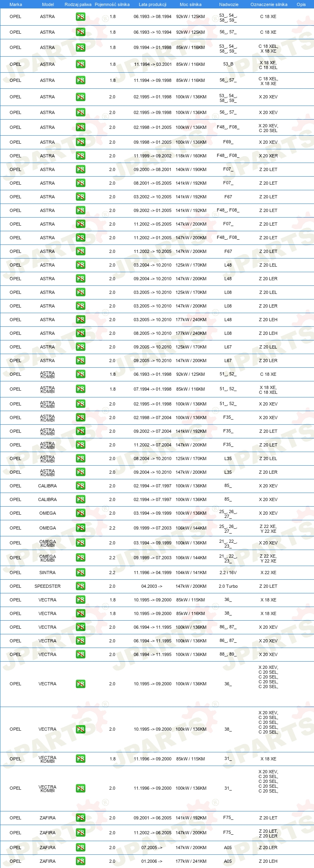Viewport: 314px width, 868px height.
Task: Click the 'X 20 XER' engine code cell
Action: tap(268, 156)
